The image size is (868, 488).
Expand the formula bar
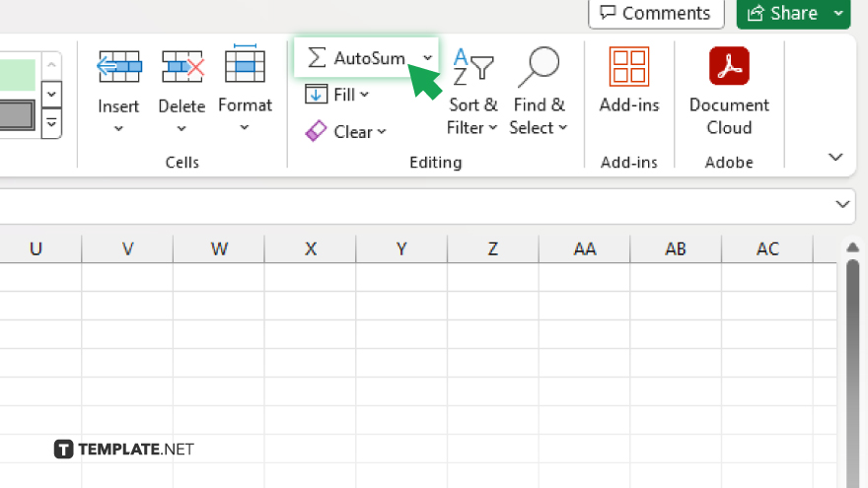[x=842, y=204]
